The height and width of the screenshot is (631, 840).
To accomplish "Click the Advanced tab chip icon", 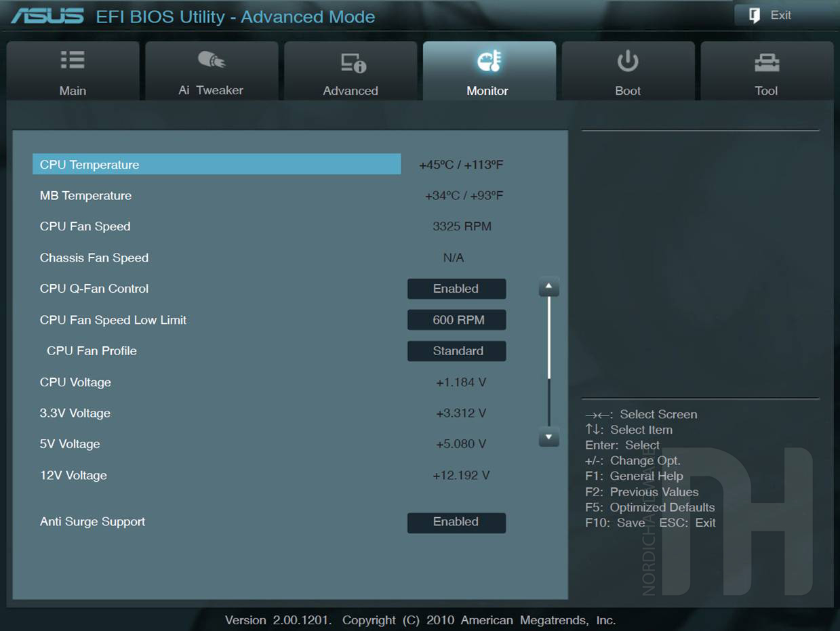I will [x=353, y=63].
